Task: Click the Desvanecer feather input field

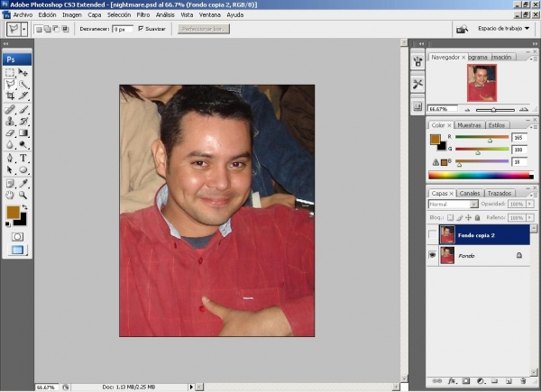Action: (x=123, y=30)
